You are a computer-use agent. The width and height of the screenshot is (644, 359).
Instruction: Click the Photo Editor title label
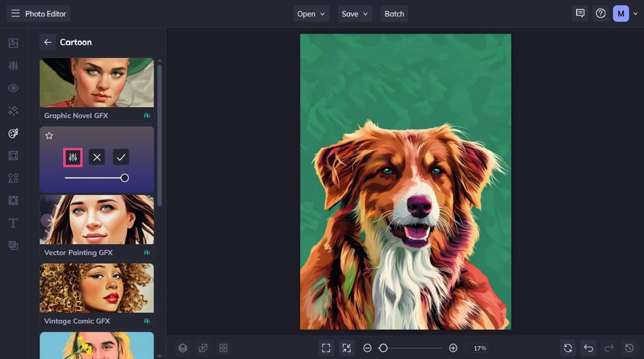coord(45,14)
